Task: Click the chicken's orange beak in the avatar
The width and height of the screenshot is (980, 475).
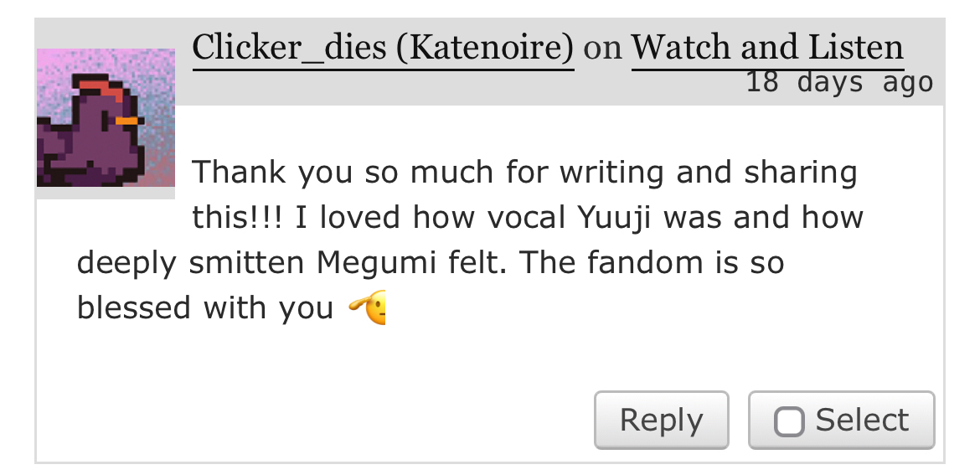Action: point(126,121)
